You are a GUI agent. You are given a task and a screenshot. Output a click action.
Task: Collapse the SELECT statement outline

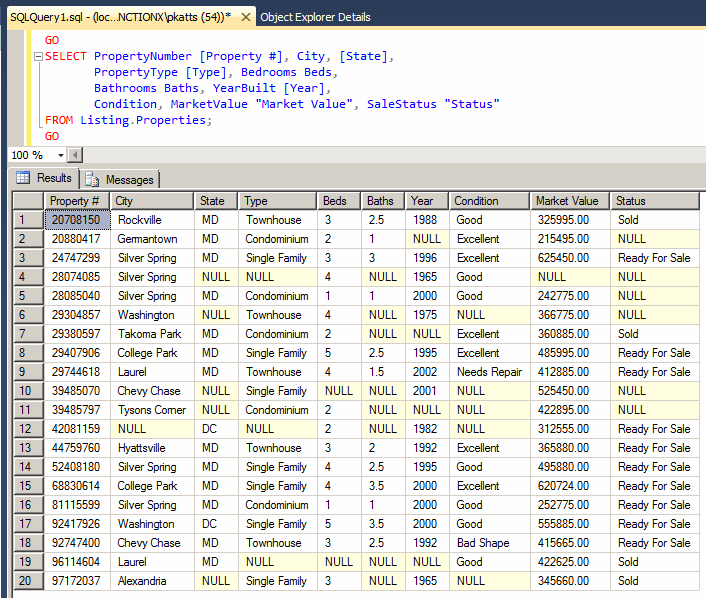38,56
